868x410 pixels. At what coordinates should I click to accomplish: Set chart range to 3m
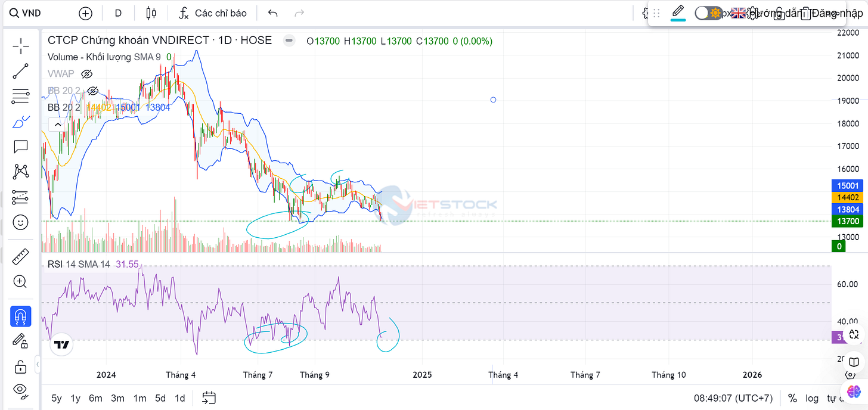coord(117,398)
